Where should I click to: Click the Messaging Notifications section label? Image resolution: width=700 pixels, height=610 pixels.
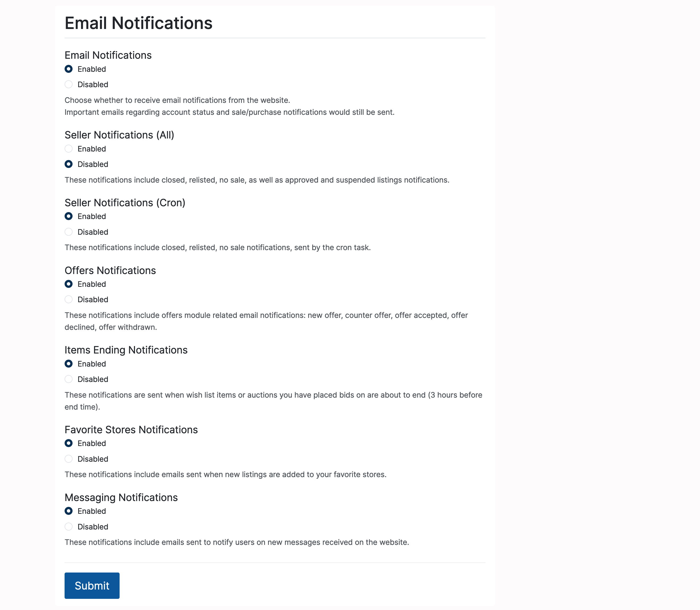pos(121,497)
